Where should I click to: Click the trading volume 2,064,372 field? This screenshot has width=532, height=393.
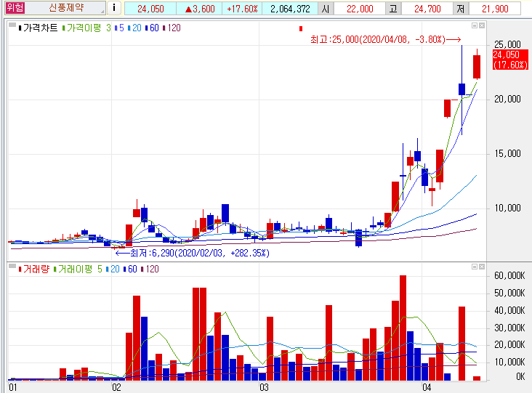pos(290,9)
